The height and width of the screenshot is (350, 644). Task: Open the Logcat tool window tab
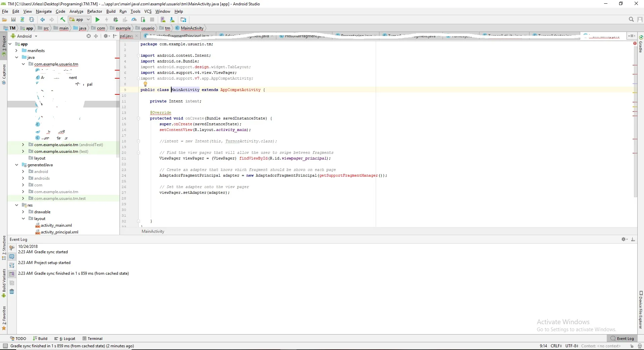click(x=65, y=339)
